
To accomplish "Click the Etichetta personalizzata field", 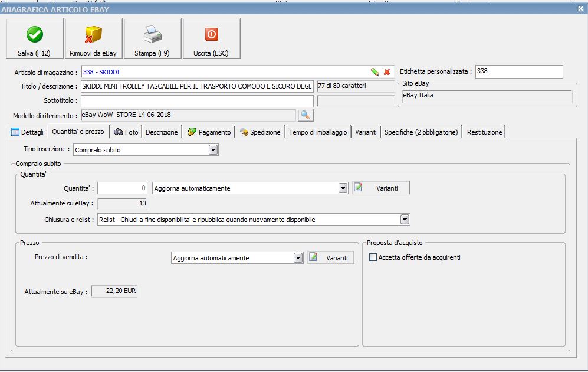I will click(x=519, y=71).
